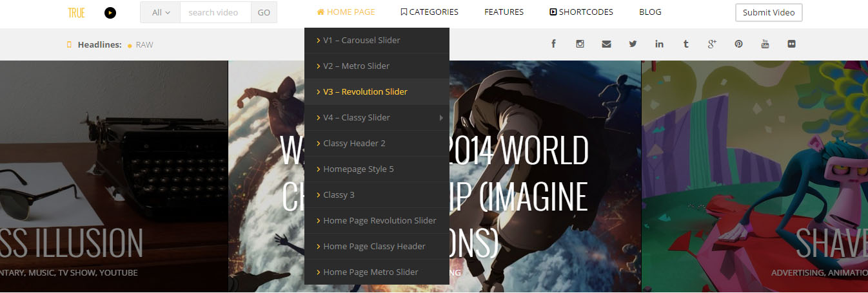Expand the All search category dropdown

pyautogui.click(x=161, y=12)
